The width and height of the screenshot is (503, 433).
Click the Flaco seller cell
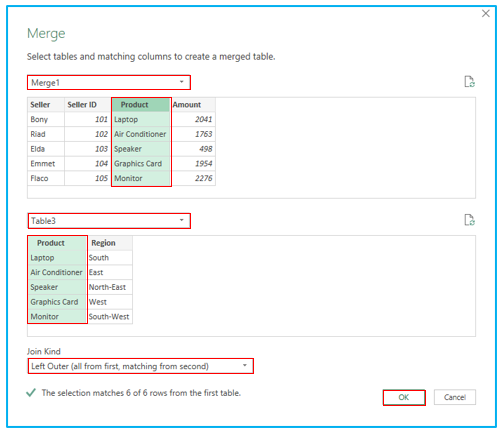coord(46,178)
